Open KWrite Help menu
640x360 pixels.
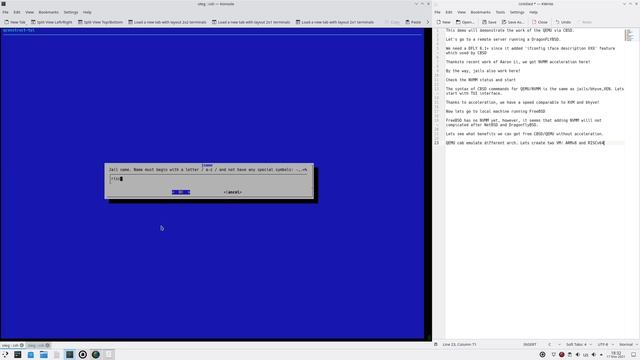click(533, 12)
